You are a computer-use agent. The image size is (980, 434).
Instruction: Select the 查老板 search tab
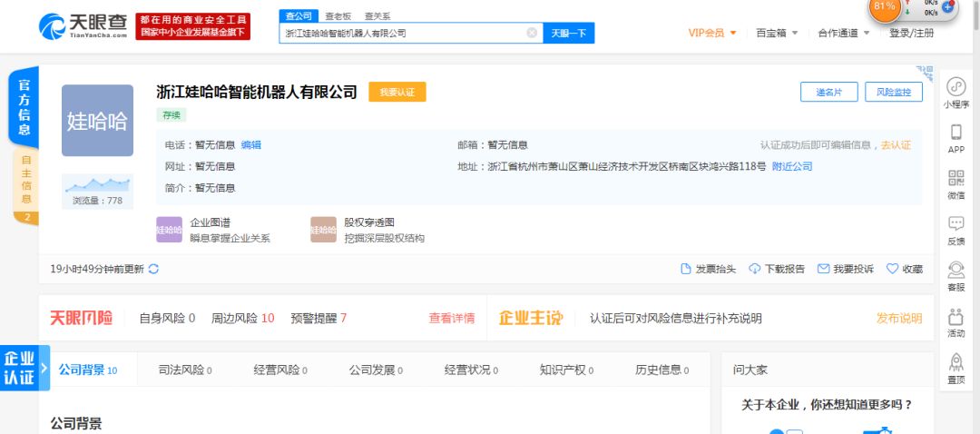(x=338, y=16)
